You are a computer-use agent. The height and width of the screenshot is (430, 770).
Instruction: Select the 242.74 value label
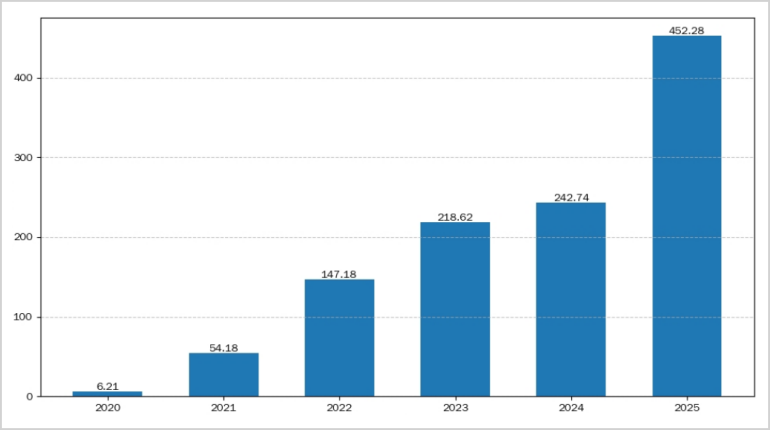(570, 198)
